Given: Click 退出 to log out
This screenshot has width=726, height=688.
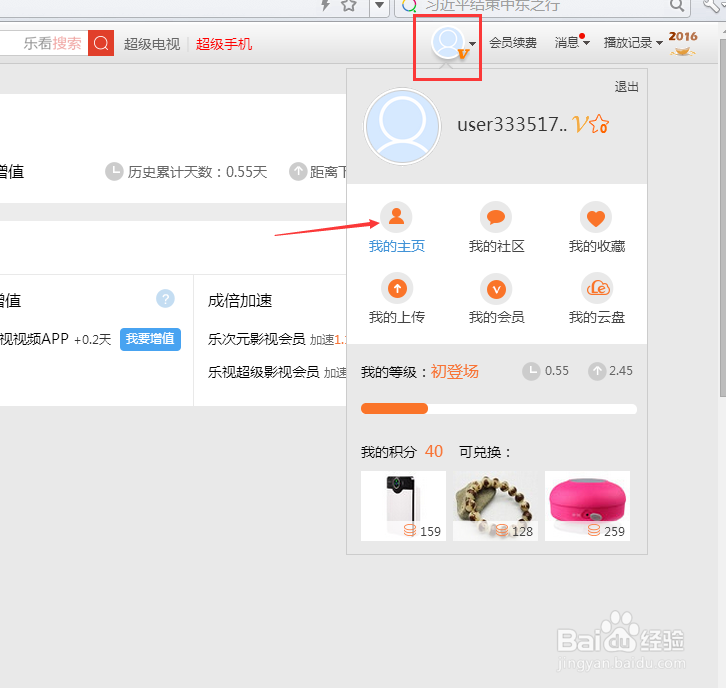Looking at the screenshot, I should [626, 87].
